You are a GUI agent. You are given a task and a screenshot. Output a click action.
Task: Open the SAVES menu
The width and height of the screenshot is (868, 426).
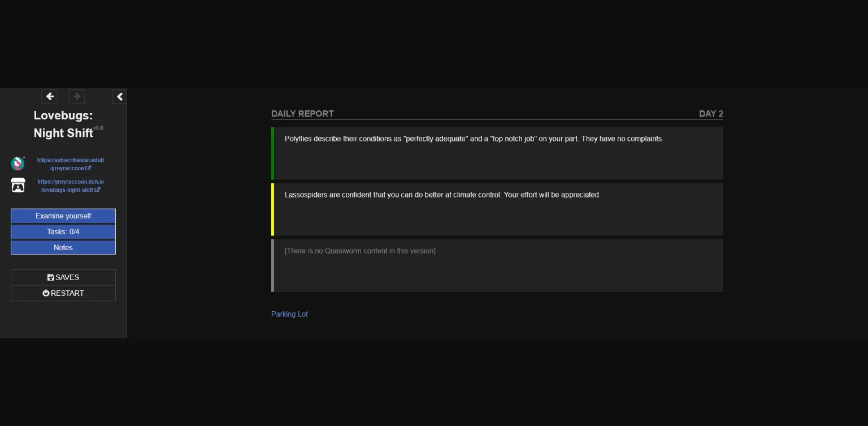click(63, 277)
